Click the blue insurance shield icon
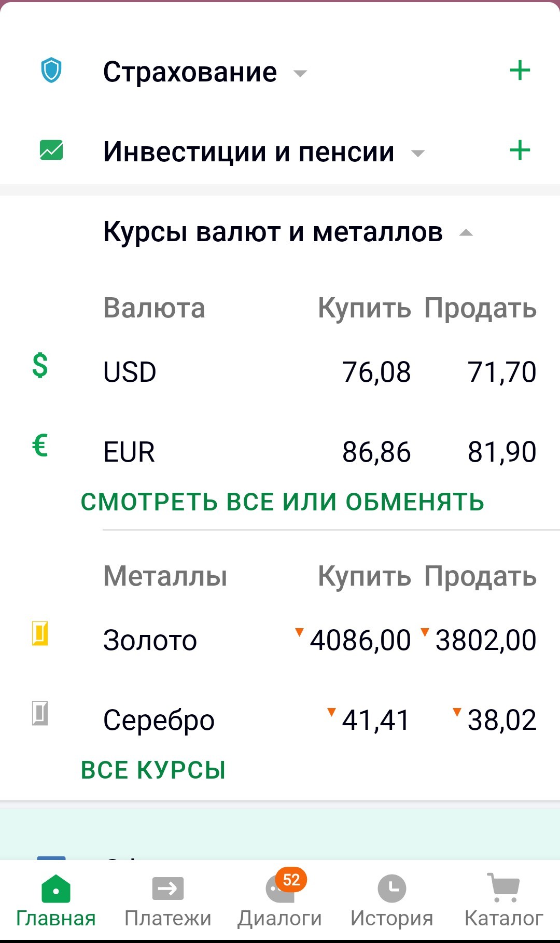The height and width of the screenshot is (943, 560). coord(51,71)
